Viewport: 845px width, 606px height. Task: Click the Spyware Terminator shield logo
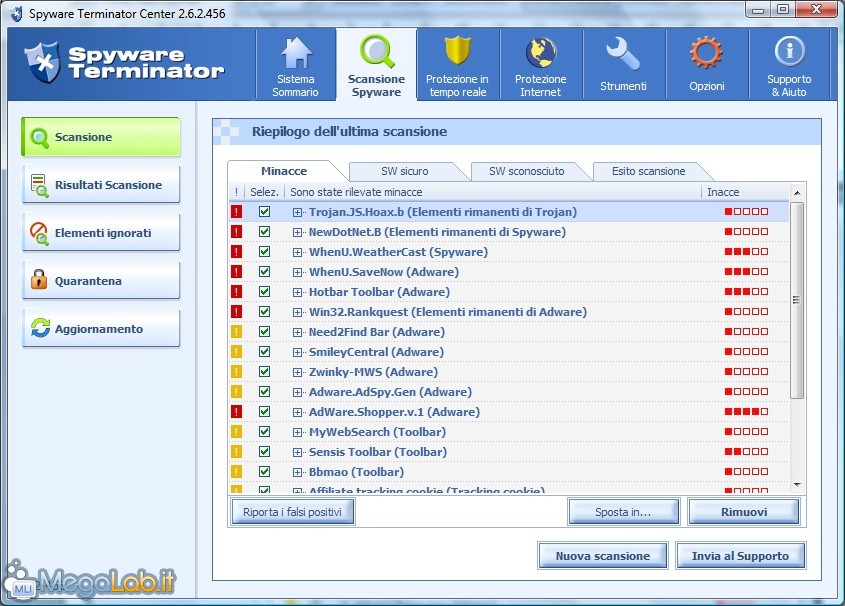[x=42, y=62]
